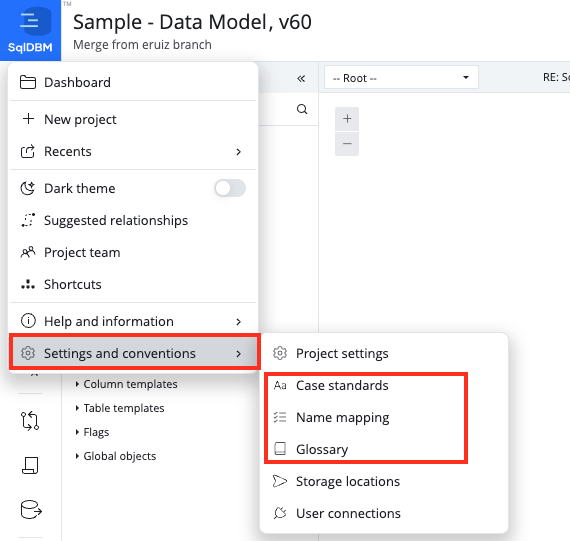The image size is (570, 541).
Task: Open the Root diagram dropdown
Action: [x=401, y=77]
